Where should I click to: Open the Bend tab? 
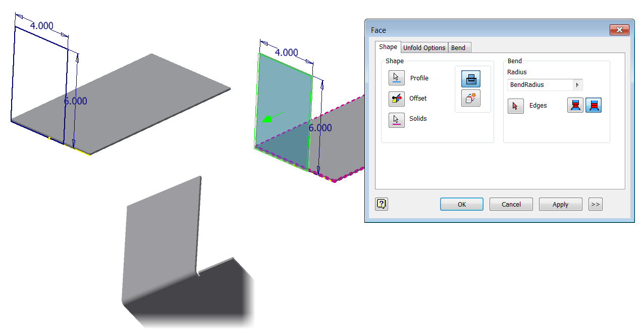[x=458, y=47]
